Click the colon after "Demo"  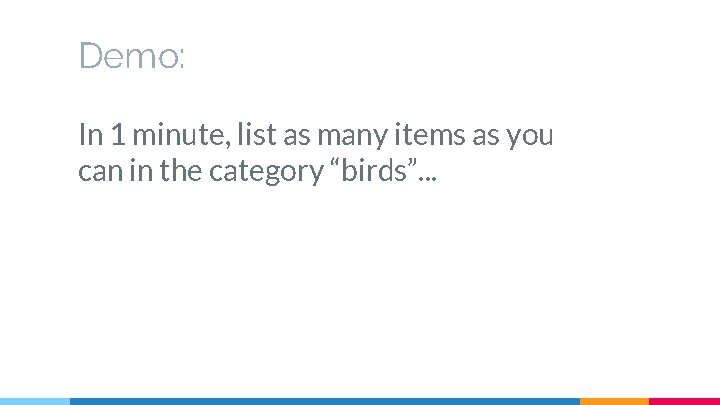(182, 61)
